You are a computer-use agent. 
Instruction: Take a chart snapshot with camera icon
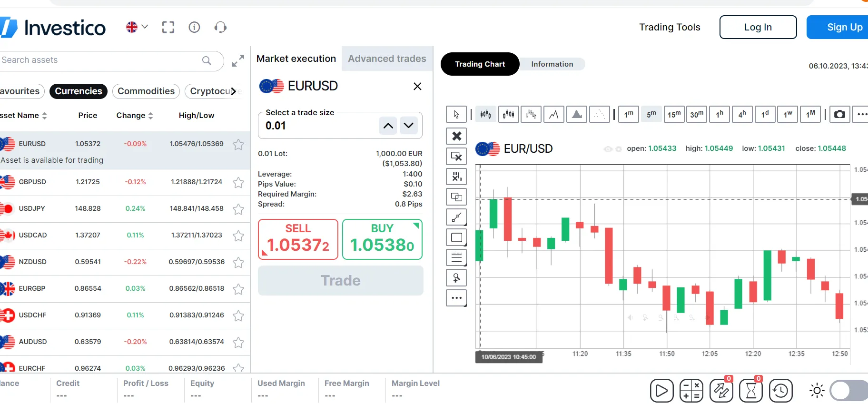pyautogui.click(x=840, y=114)
